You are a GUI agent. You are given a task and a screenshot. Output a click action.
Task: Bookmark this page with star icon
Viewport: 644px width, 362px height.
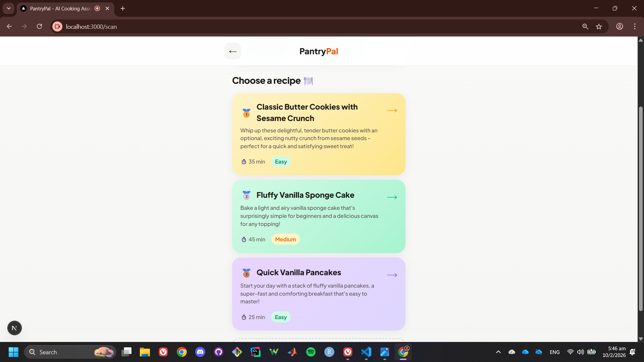pos(599,27)
